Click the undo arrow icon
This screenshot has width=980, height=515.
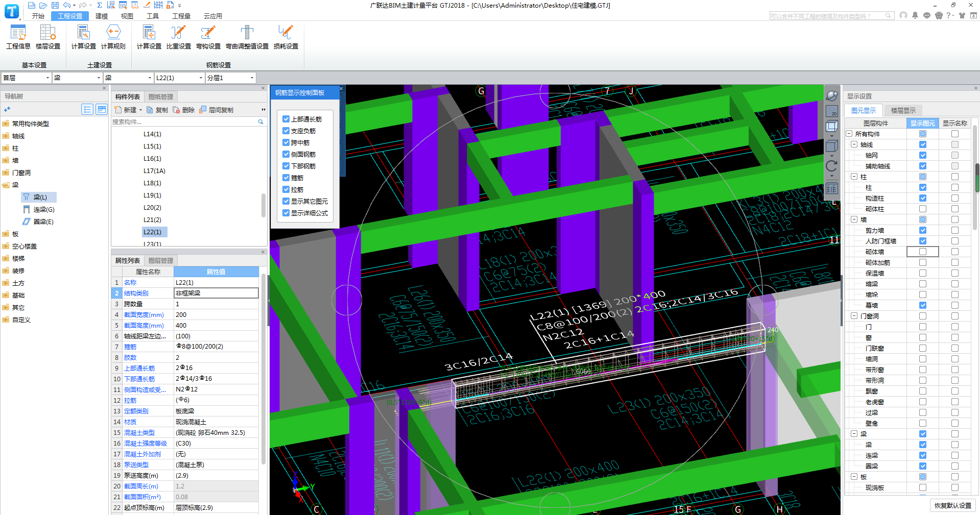pos(67,5)
